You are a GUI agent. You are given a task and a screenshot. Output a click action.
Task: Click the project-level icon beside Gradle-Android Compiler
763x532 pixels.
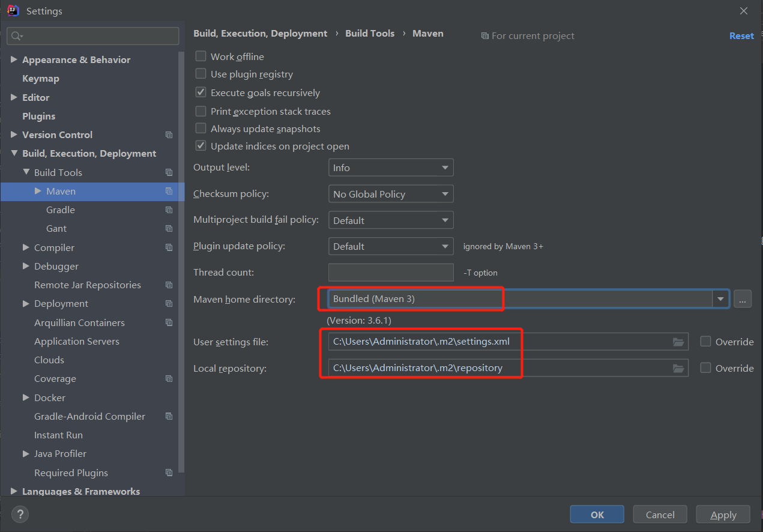(169, 416)
